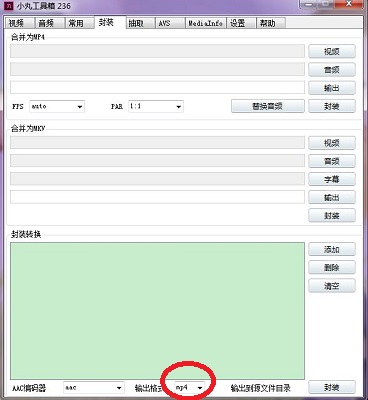Open the 音频 tab
This screenshot has width=368, height=400.
pos(49,23)
